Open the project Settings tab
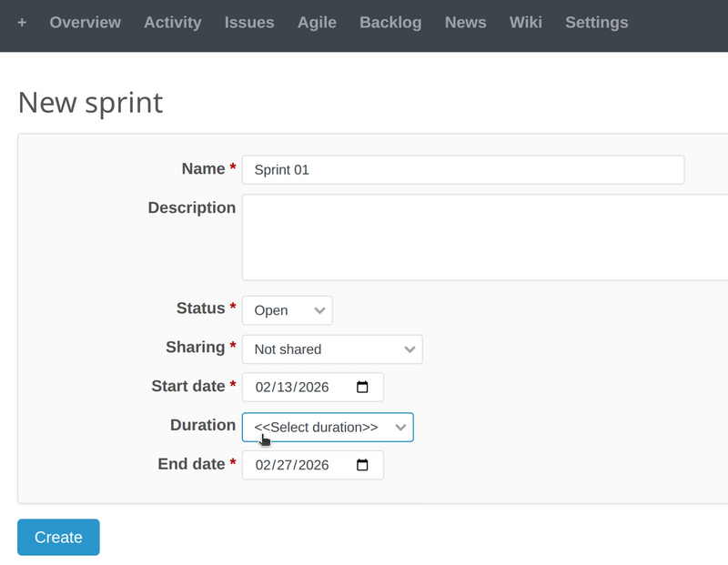728x565 pixels. 596,23
